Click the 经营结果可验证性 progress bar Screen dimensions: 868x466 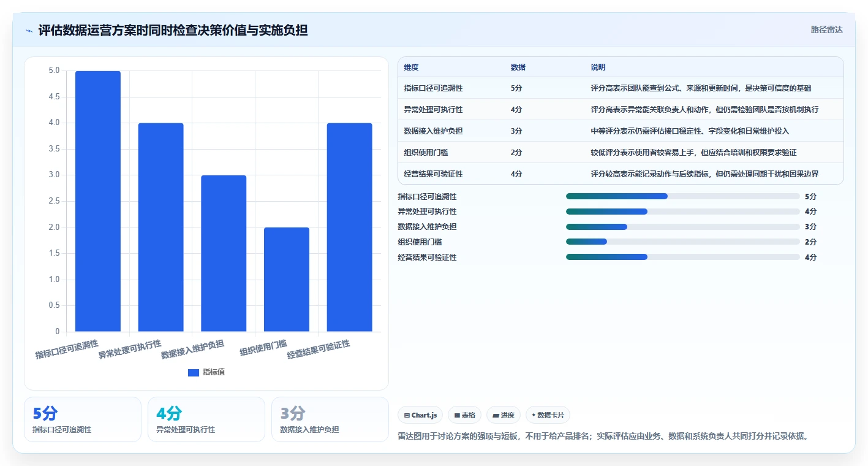(683, 257)
